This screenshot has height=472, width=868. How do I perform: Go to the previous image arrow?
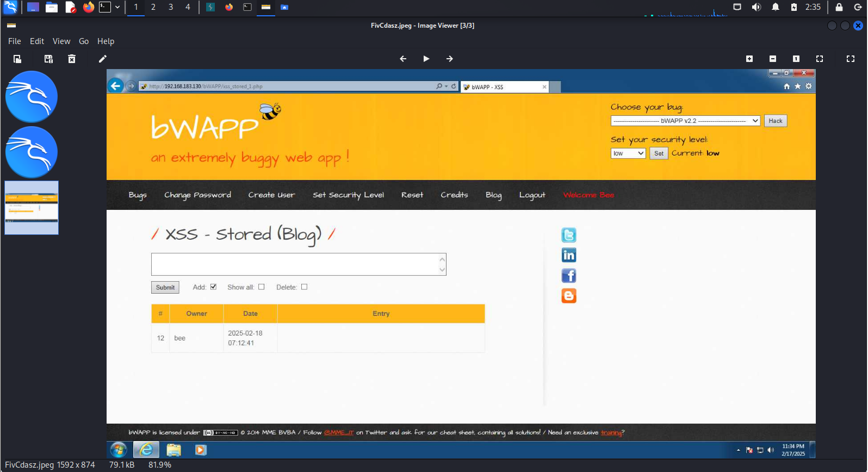click(x=403, y=59)
